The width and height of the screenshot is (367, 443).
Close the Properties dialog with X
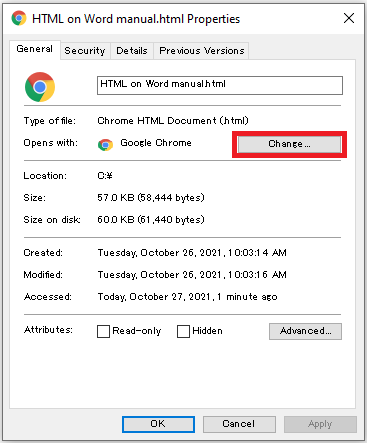tap(349, 18)
